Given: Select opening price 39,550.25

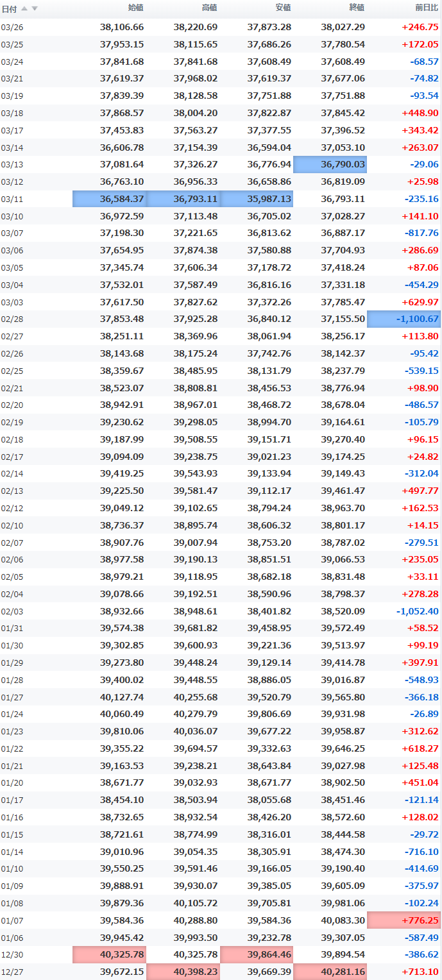Looking at the screenshot, I should (122, 868).
